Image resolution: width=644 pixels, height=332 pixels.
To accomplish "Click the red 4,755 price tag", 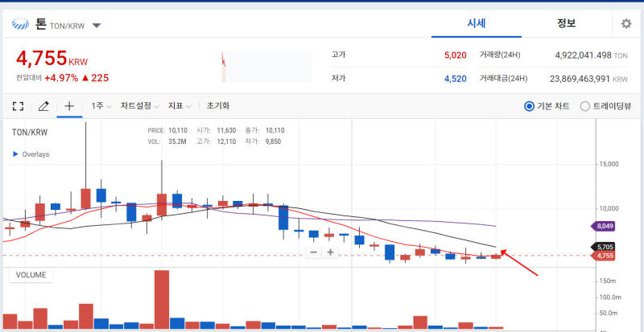I will tap(602, 256).
